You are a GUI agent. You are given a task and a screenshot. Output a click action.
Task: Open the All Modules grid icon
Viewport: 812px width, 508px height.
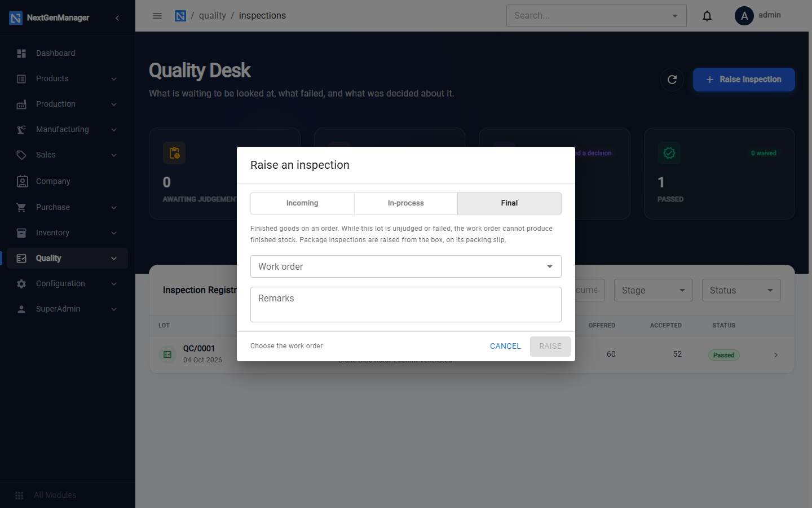19,496
